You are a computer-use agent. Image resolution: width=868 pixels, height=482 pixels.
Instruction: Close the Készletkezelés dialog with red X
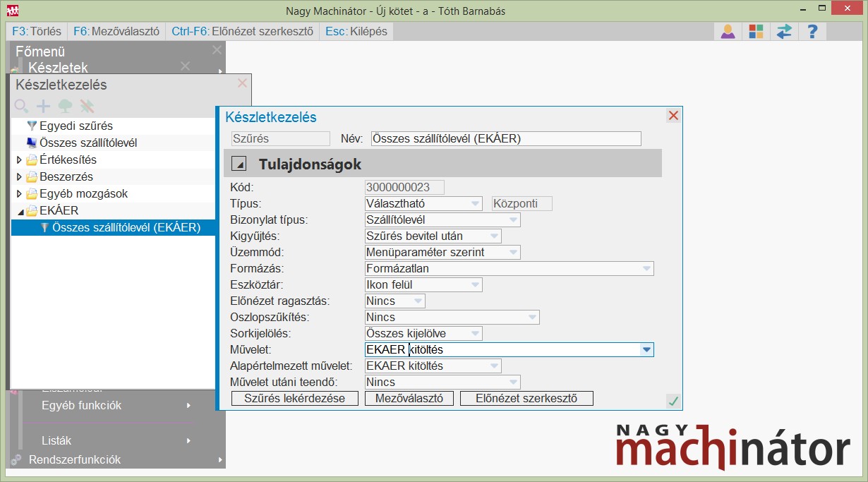click(673, 116)
